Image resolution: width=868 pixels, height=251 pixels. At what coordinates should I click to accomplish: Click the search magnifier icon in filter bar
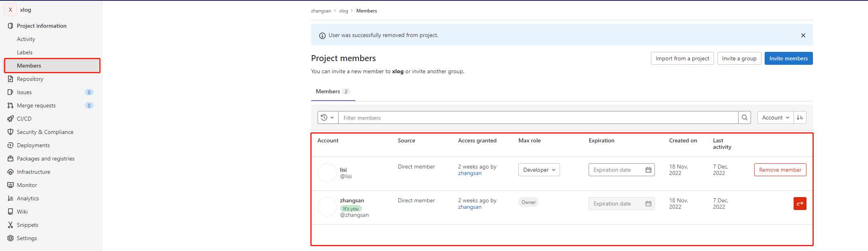(744, 117)
